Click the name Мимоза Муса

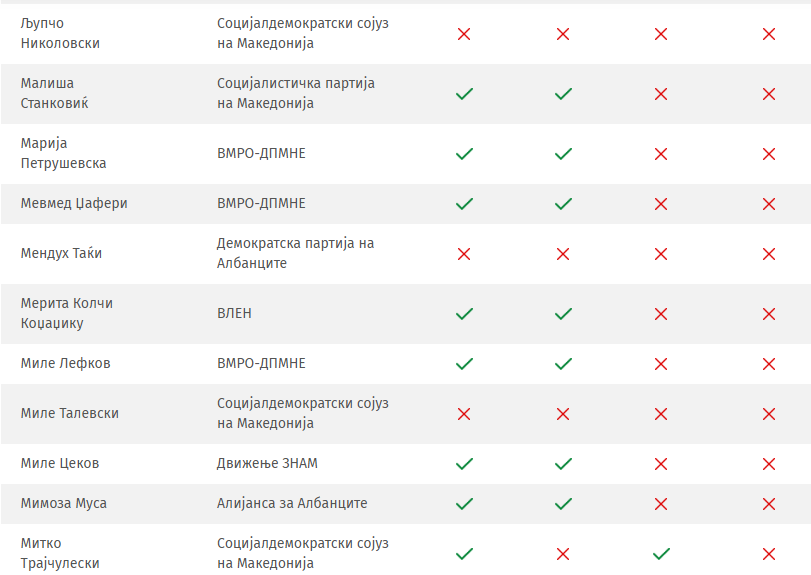point(64,503)
